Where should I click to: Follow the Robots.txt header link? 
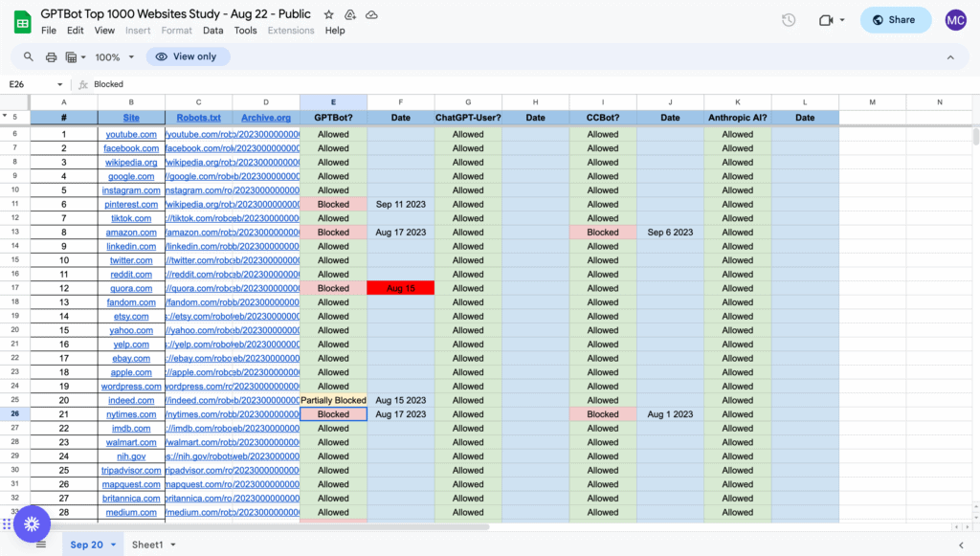point(199,118)
